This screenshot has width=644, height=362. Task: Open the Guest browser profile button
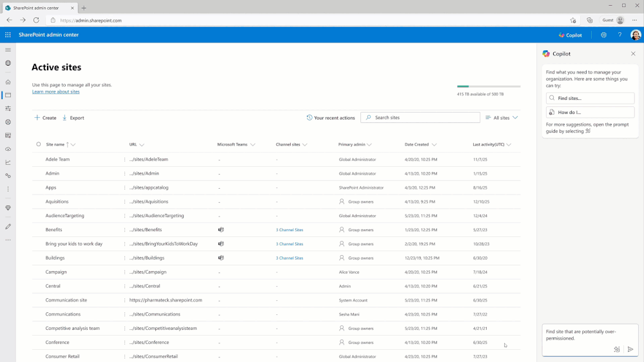(x=612, y=20)
